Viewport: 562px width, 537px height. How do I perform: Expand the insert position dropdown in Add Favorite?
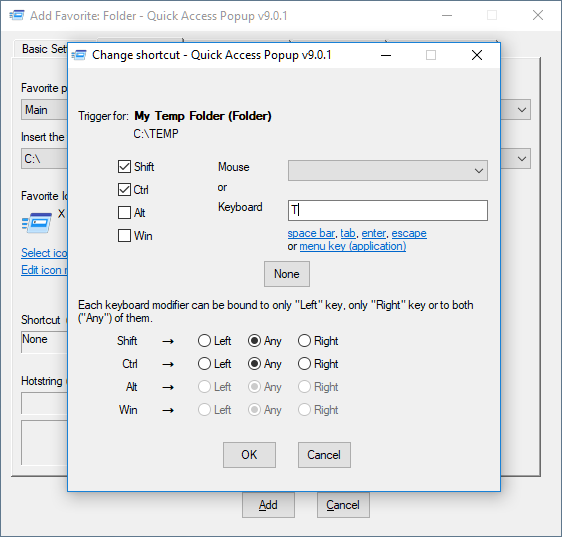(521, 158)
